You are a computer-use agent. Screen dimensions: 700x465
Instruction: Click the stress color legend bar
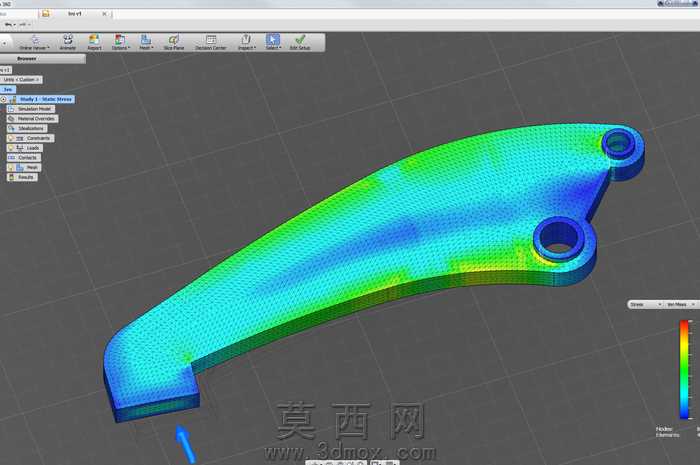[684, 370]
